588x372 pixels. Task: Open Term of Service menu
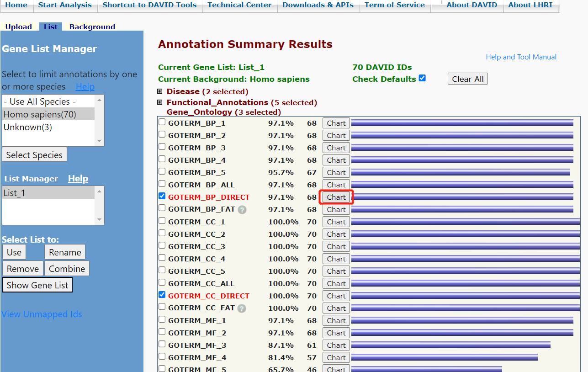pyautogui.click(x=395, y=5)
